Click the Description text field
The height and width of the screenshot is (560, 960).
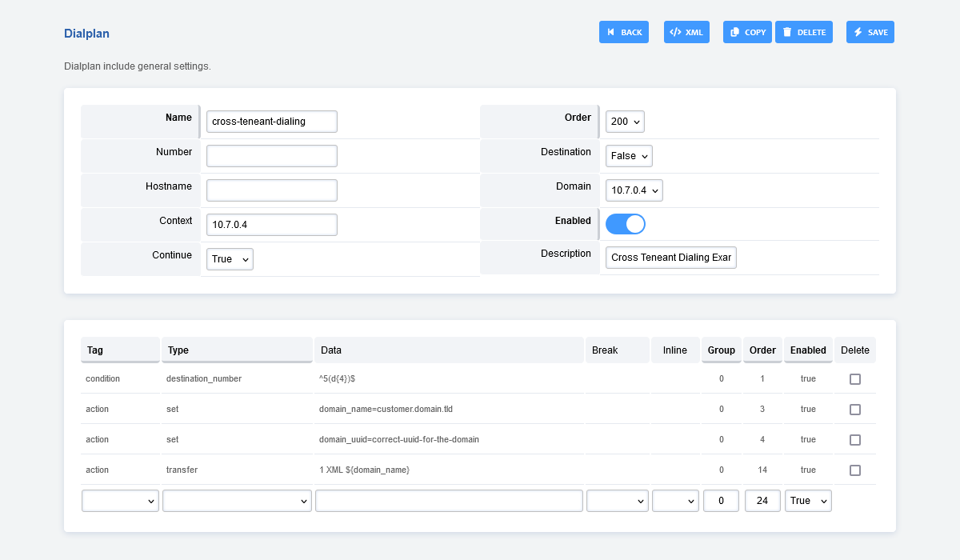[670, 258]
